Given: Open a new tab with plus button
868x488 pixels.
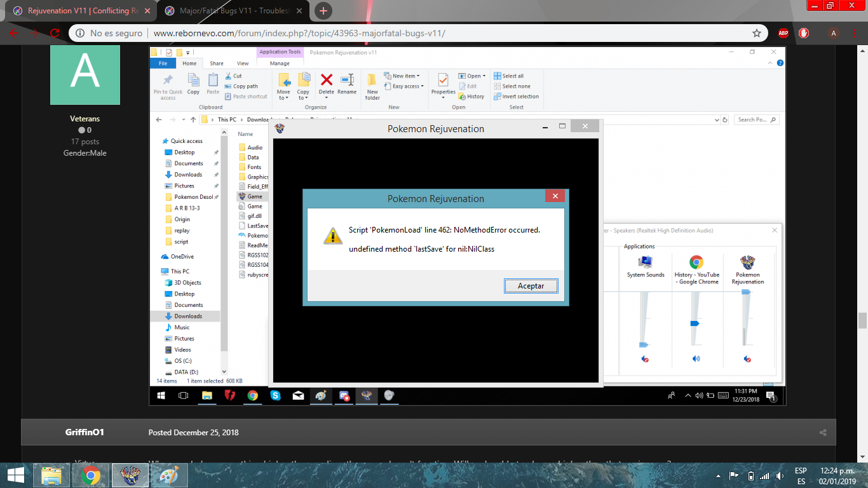Looking at the screenshot, I should point(323,11).
